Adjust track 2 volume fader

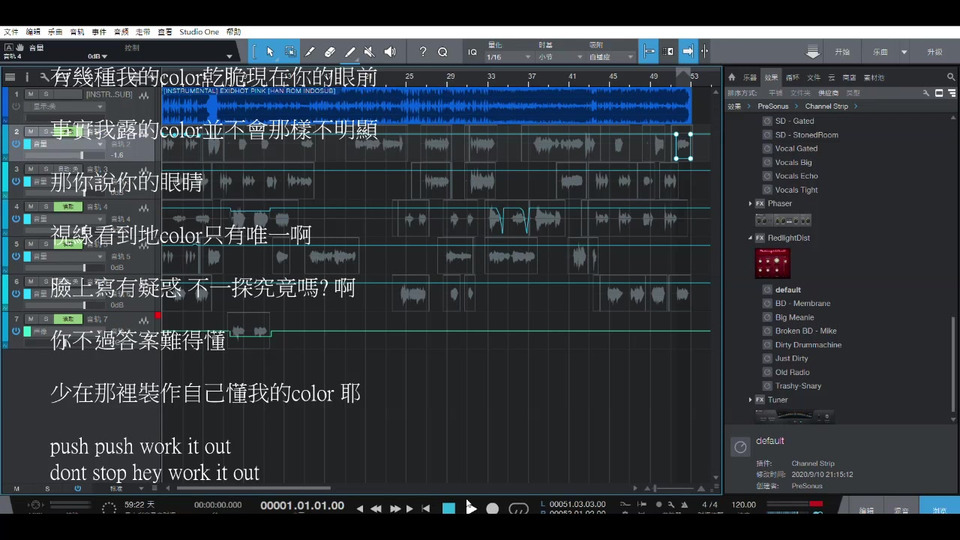[x=82, y=155]
